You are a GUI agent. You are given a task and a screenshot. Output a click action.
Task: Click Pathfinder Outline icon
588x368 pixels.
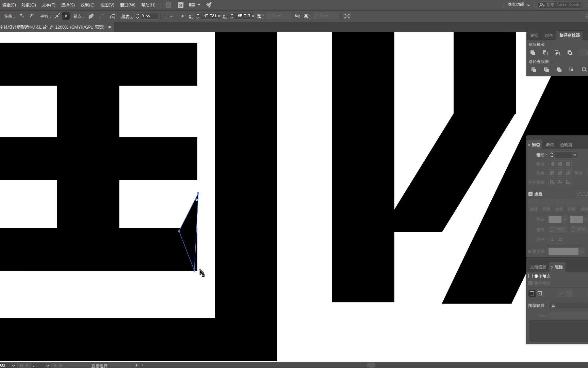pyautogui.click(x=584, y=70)
